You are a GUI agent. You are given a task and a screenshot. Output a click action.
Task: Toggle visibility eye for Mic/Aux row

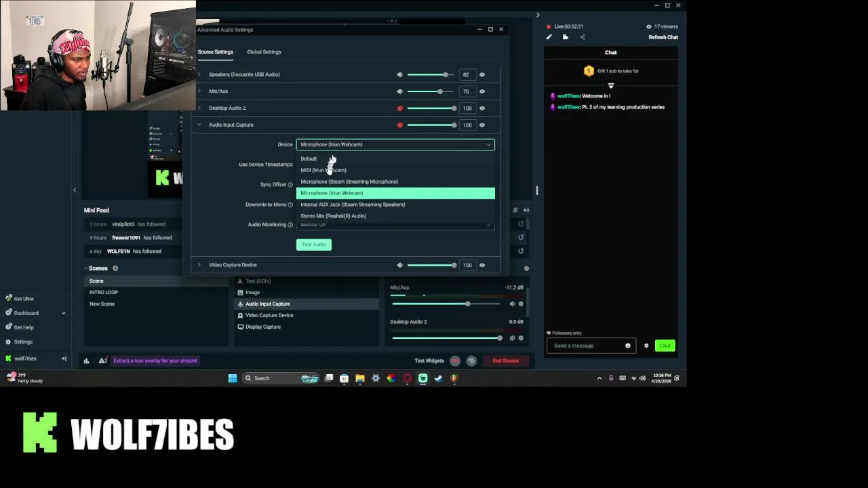(482, 91)
